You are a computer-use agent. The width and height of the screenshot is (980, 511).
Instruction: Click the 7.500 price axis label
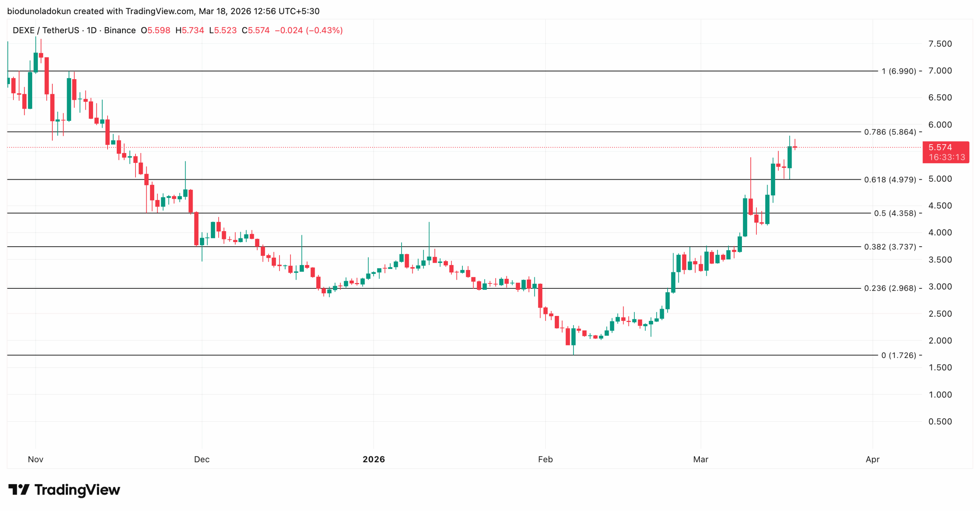[x=940, y=44]
